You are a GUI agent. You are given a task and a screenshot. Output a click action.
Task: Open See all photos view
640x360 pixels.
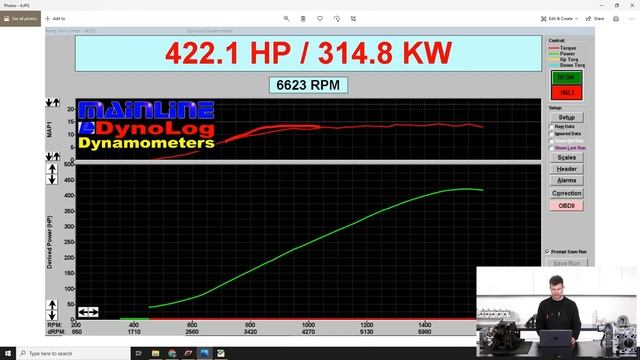[20, 18]
